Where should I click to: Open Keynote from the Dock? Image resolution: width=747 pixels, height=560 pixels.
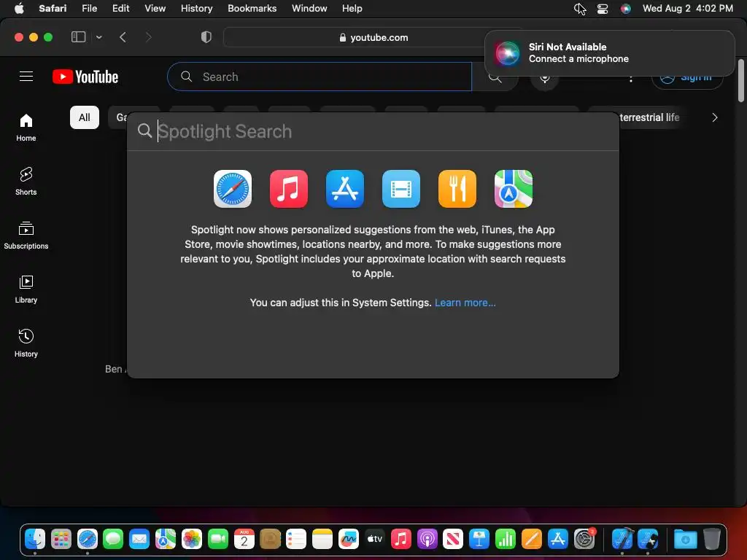(479, 539)
